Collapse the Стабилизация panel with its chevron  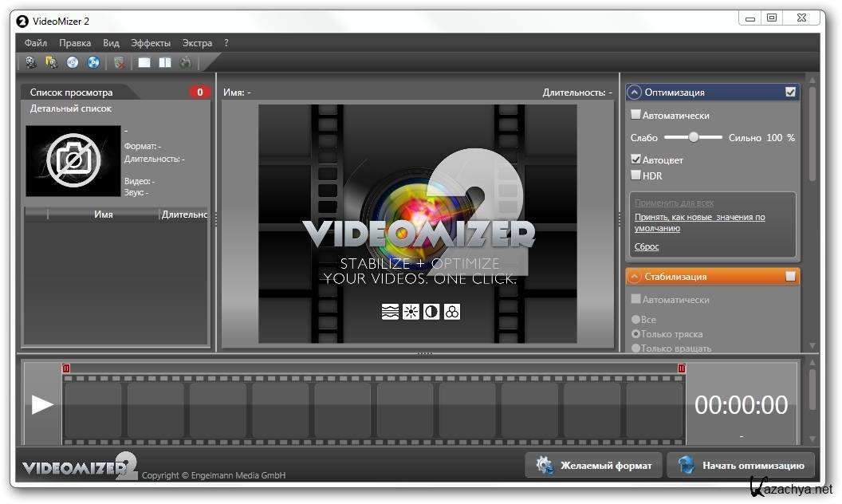(635, 277)
